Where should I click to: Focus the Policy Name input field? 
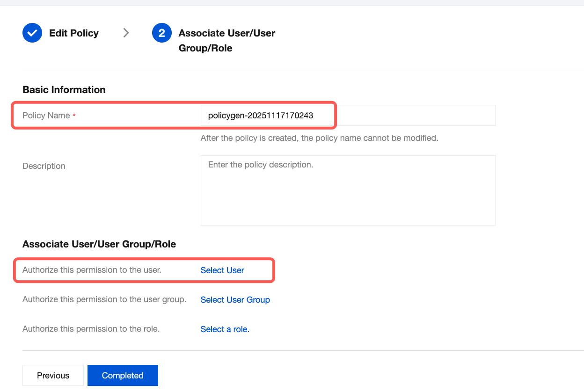point(347,116)
